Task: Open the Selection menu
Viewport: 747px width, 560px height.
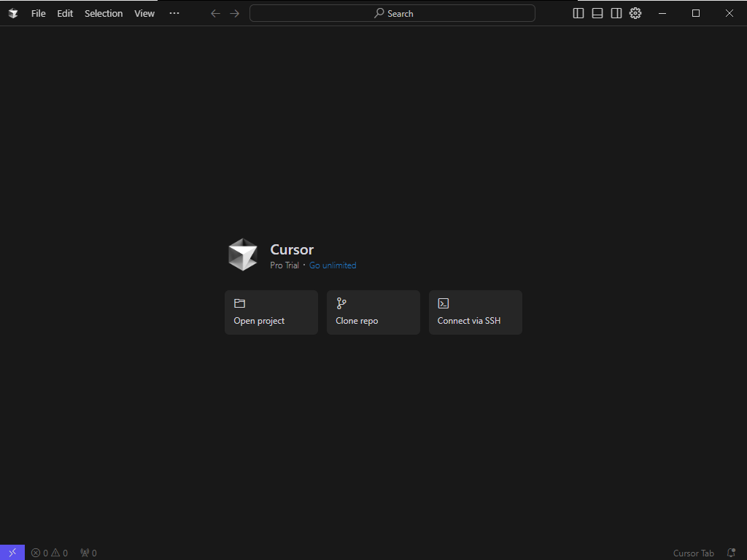Action: pos(104,13)
